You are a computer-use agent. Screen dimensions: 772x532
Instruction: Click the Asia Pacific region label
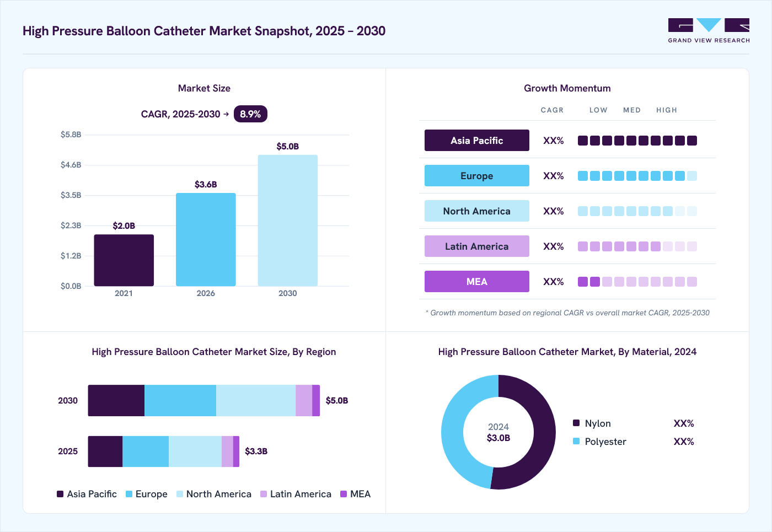point(477,141)
